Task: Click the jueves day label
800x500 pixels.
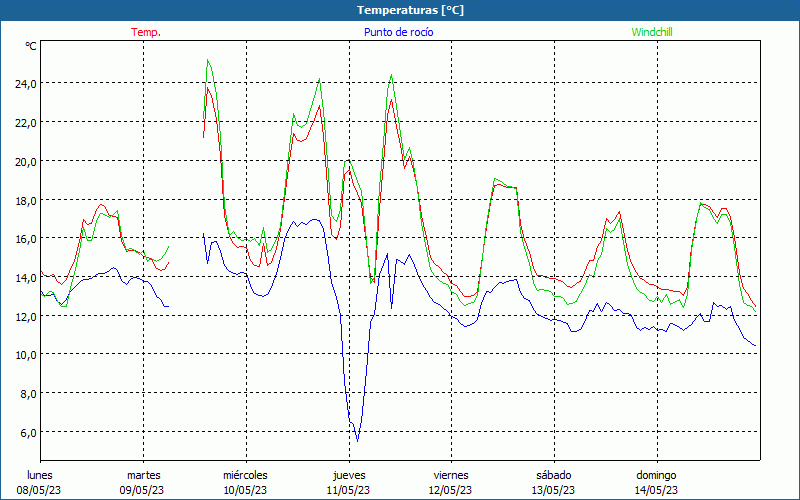Action: [x=349, y=475]
